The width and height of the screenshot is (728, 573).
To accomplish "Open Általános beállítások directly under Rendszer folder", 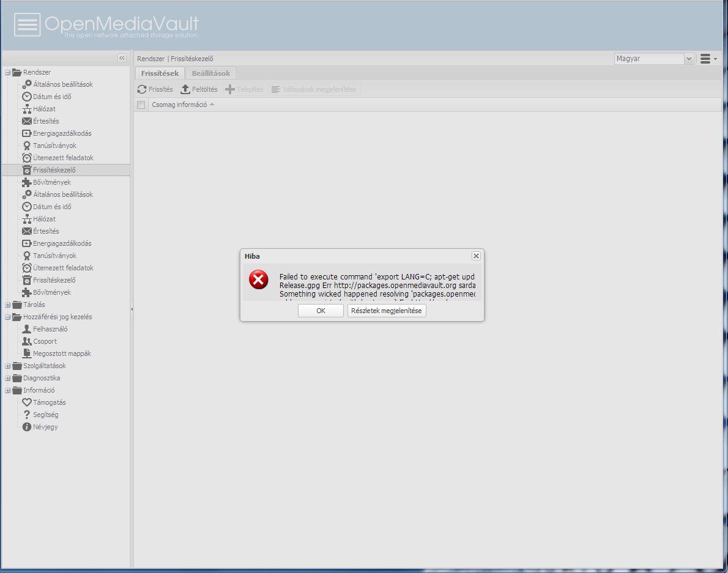I will [x=58, y=84].
